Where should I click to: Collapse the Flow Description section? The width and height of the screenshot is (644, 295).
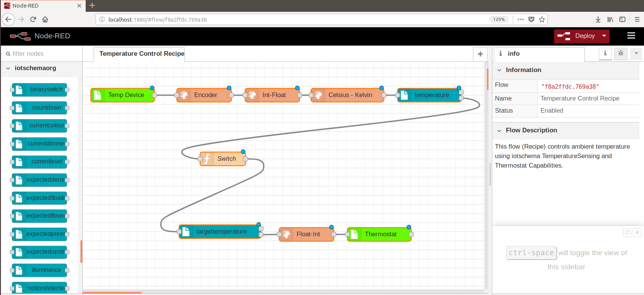pyautogui.click(x=565, y=130)
